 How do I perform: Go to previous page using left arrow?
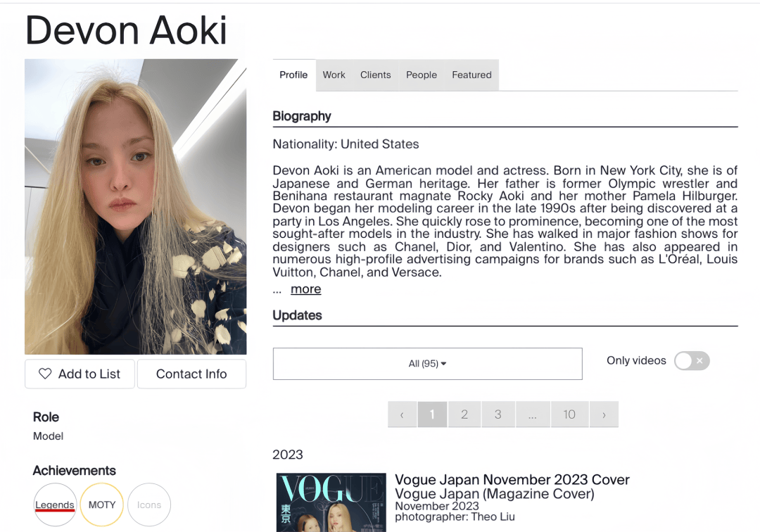pyautogui.click(x=403, y=414)
